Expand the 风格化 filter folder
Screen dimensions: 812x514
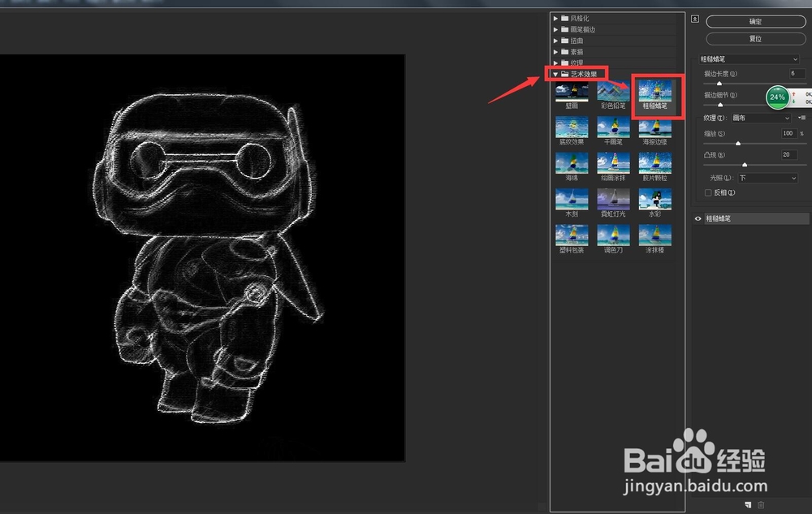pos(555,18)
